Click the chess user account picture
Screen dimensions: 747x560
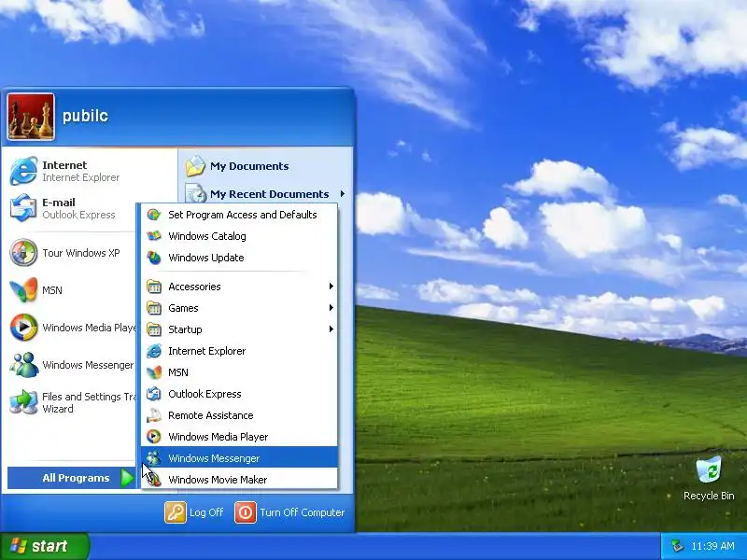(31, 117)
